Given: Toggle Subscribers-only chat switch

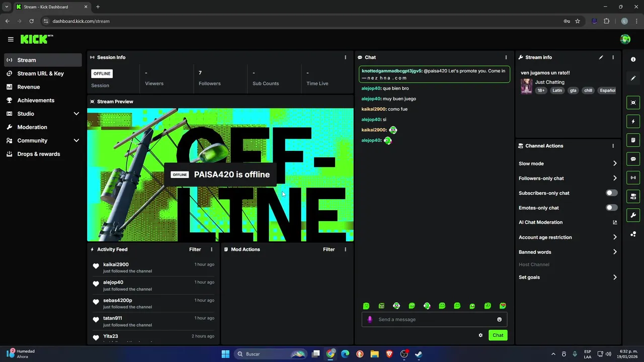Looking at the screenshot, I should [611, 193].
